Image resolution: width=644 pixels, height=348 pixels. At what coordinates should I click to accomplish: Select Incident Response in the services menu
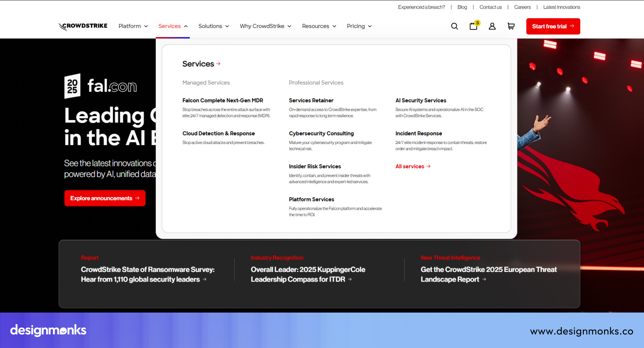pos(419,133)
